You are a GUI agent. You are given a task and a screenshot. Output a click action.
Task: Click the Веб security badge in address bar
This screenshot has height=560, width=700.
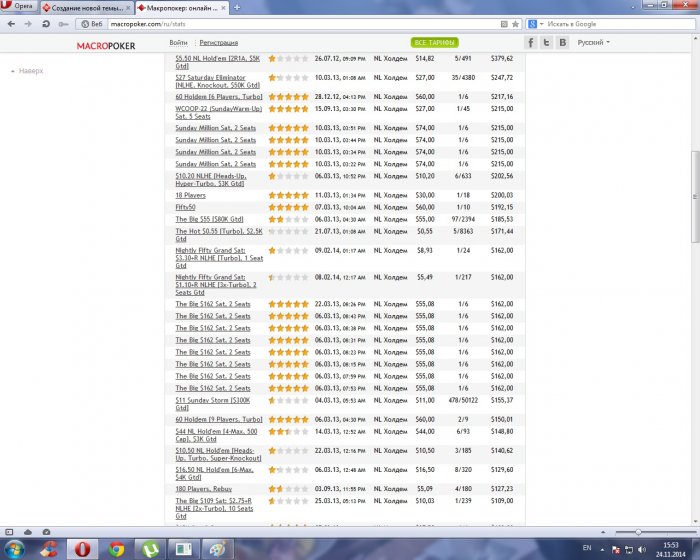92,24
